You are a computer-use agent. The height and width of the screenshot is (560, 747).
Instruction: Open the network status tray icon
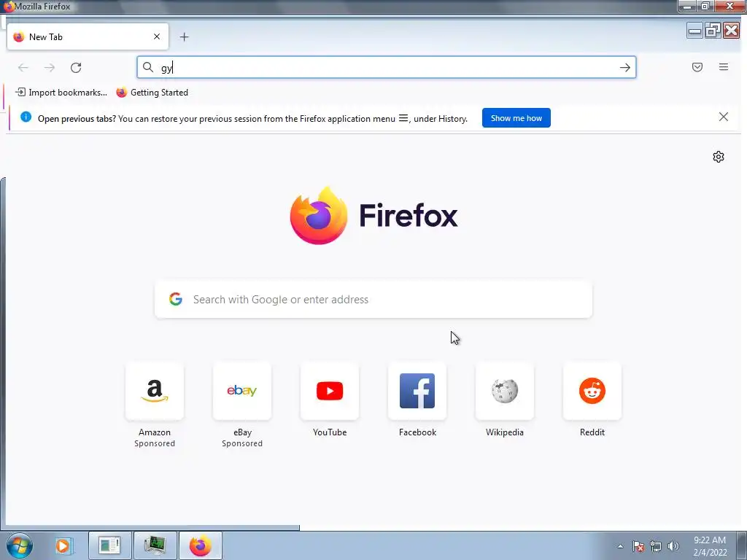(656, 546)
